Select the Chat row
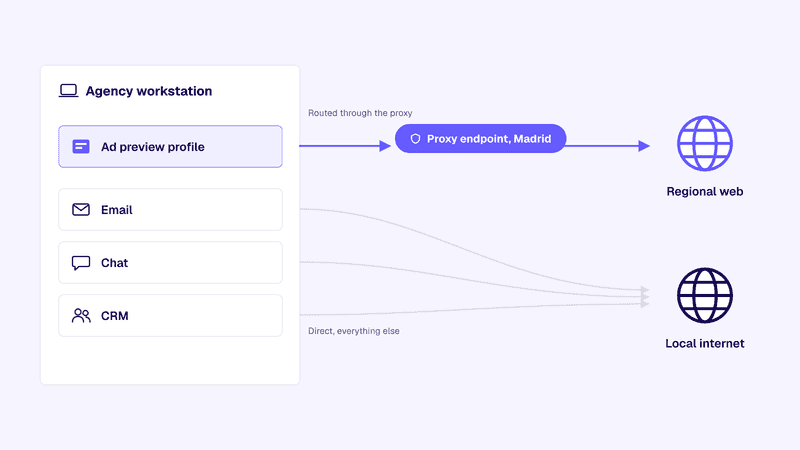The height and width of the screenshot is (450, 800). 170,263
